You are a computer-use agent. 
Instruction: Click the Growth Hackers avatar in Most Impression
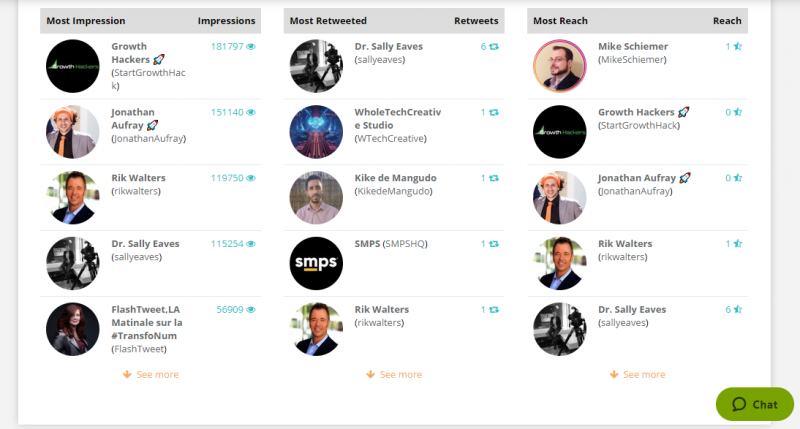72,67
